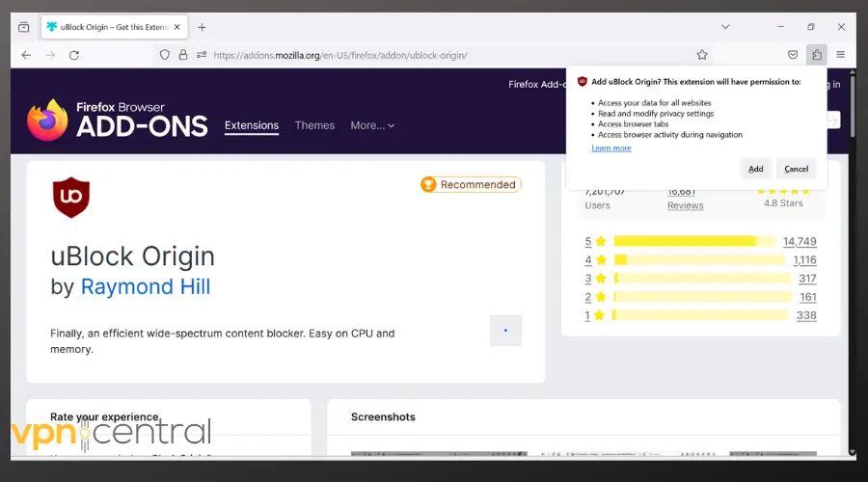Viewport: 868px width, 482px height.
Task: Click the 5-star rating bar
Action: [x=694, y=241]
